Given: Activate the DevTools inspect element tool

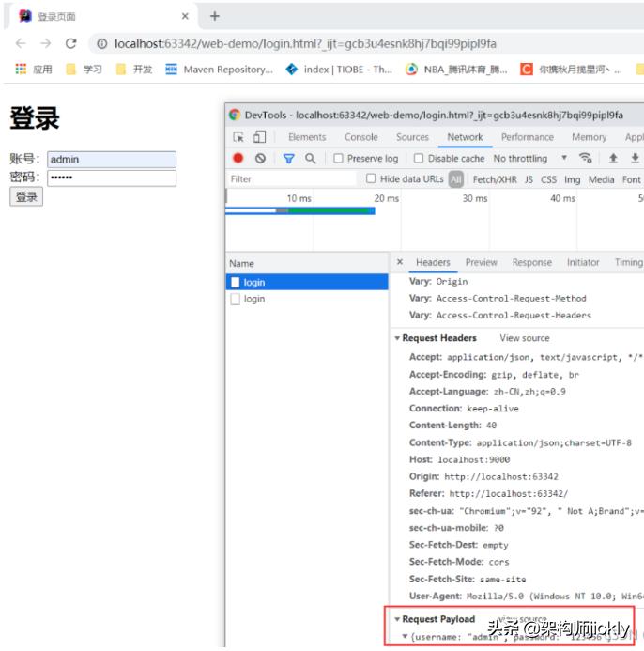Looking at the screenshot, I should pos(238,137).
